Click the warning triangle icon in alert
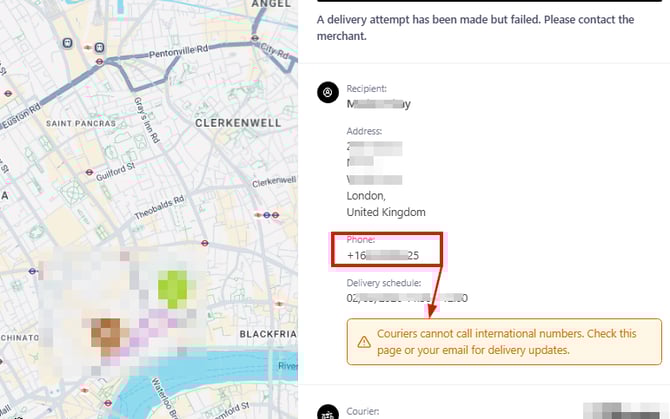The width and height of the screenshot is (670, 419). coord(364,342)
